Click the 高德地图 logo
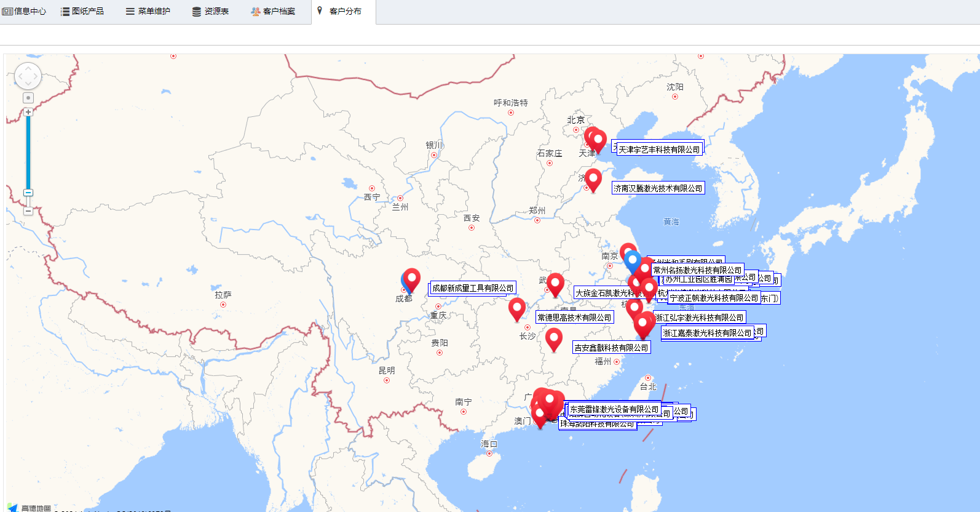The image size is (980, 512). tap(30, 508)
